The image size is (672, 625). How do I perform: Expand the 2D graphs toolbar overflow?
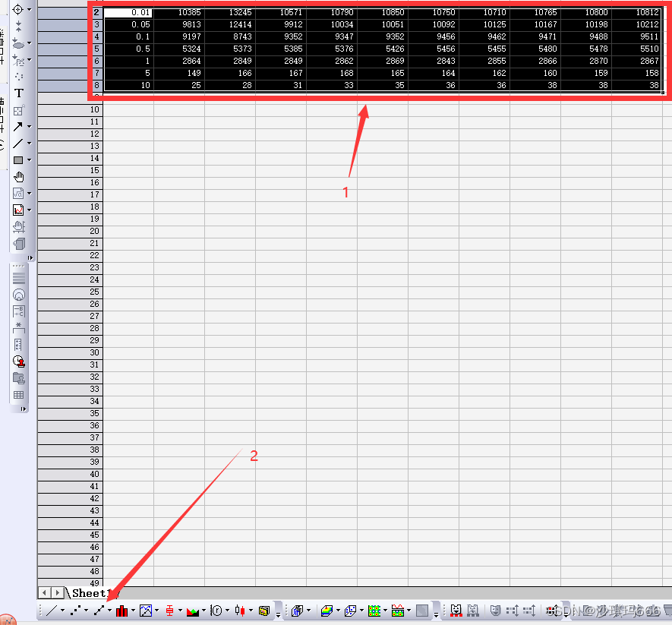coord(278,614)
